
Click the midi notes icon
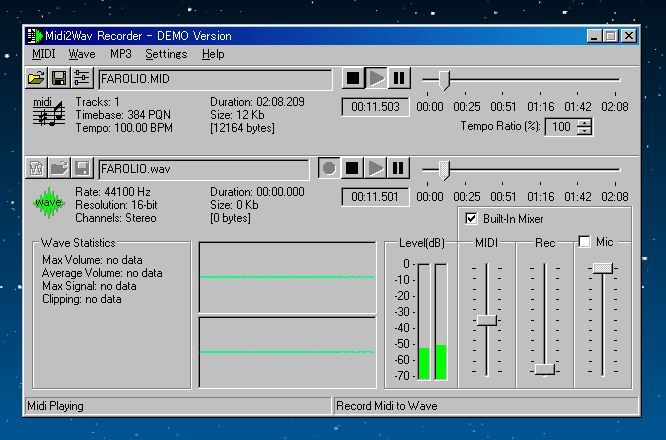(x=46, y=113)
